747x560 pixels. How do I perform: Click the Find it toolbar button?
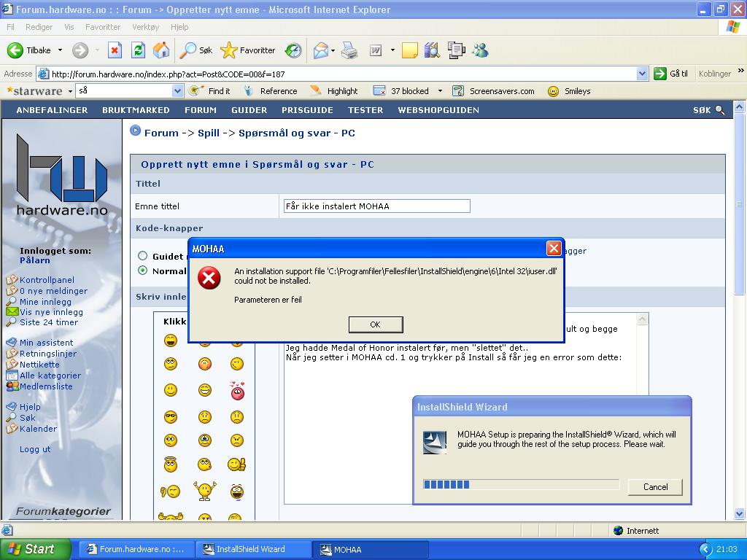pyautogui.click(x=209, y=91)
